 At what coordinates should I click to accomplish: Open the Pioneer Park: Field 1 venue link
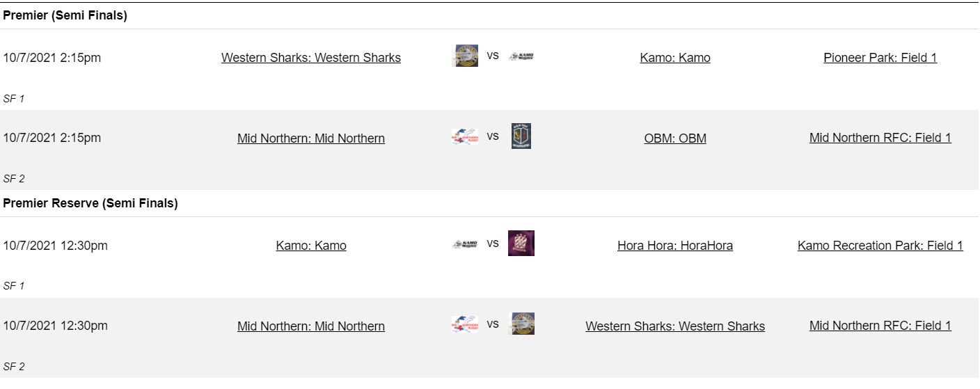tap(880, 58)
